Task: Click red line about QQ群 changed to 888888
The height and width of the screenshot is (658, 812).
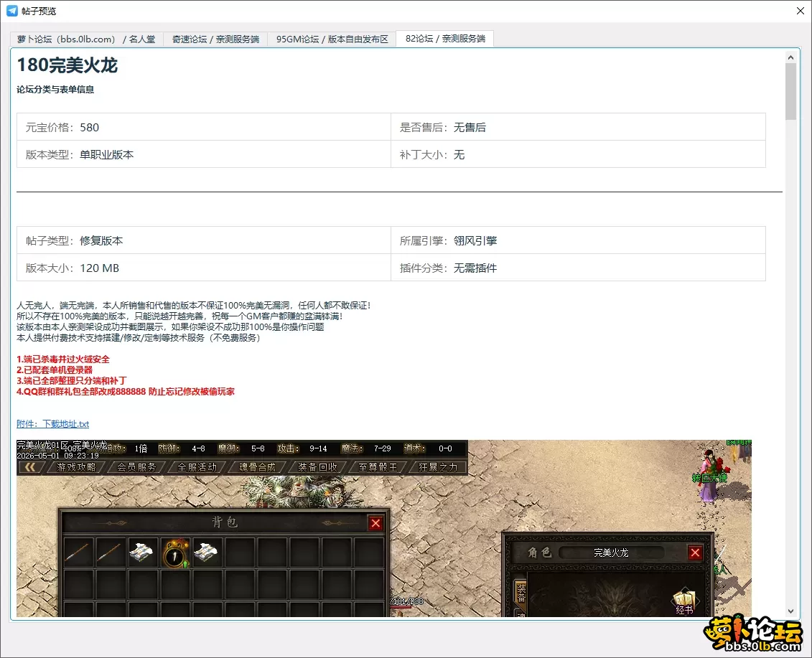Action: tap(126, 391)
